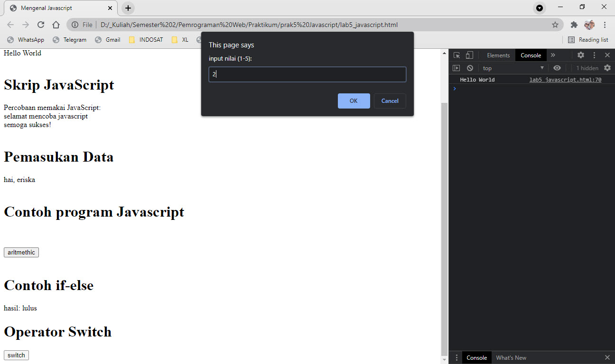Click the clear console icon
The image size is (615, 364).
(x=470, y=68)
